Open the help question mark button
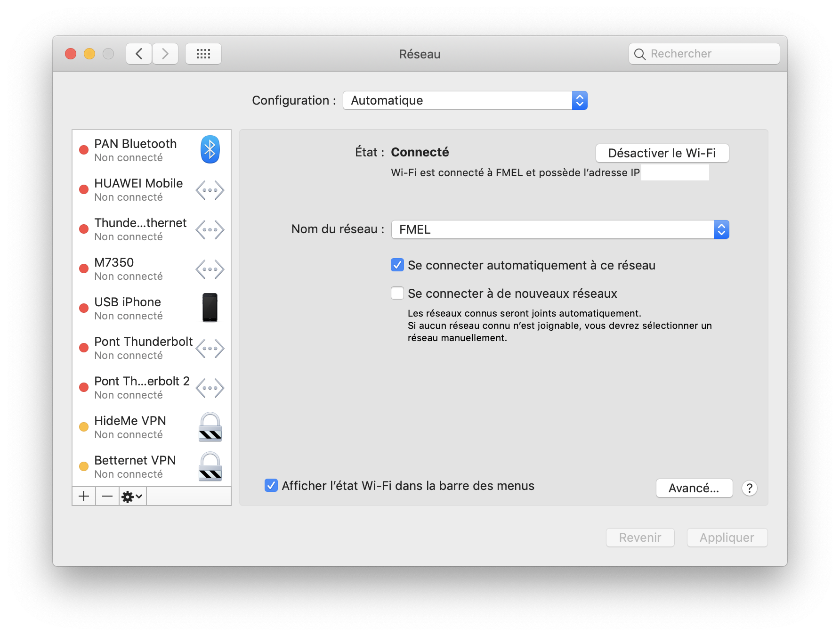This screenshot has width=840, height=636. point(749,488)
